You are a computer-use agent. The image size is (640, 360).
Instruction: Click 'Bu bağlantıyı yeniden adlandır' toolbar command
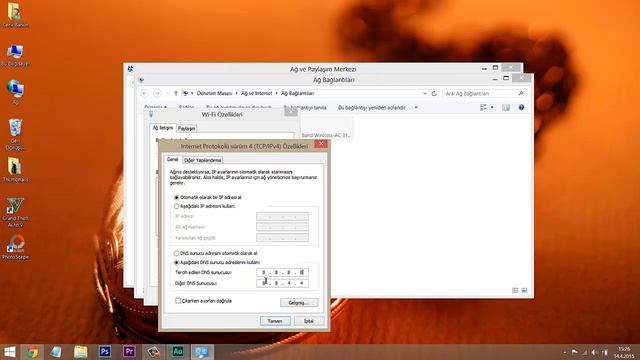click(372, 108)
